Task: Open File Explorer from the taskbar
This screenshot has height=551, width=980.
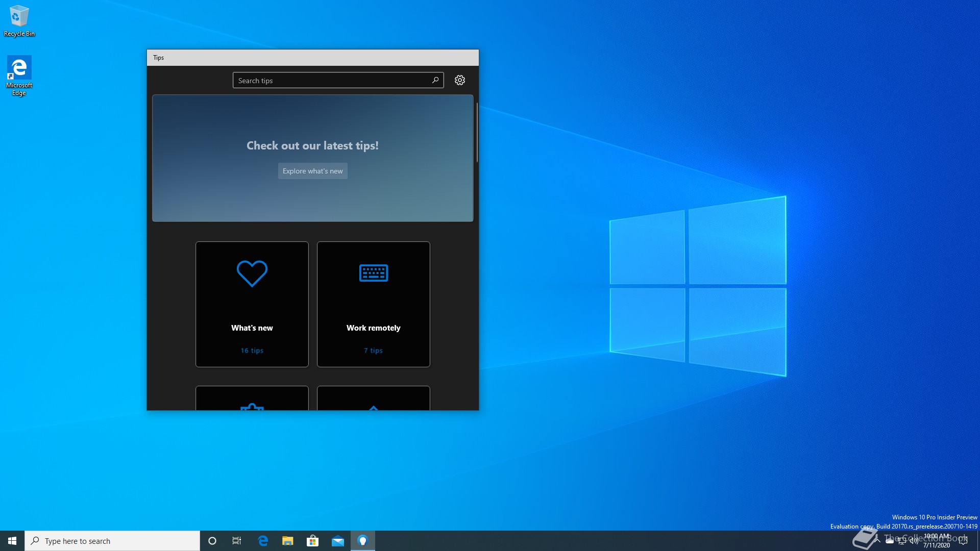Action: 288,541
